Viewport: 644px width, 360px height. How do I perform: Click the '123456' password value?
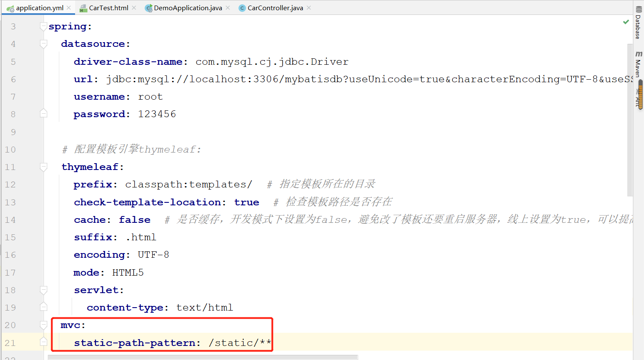pyautogui.click(x=157, y=114)
